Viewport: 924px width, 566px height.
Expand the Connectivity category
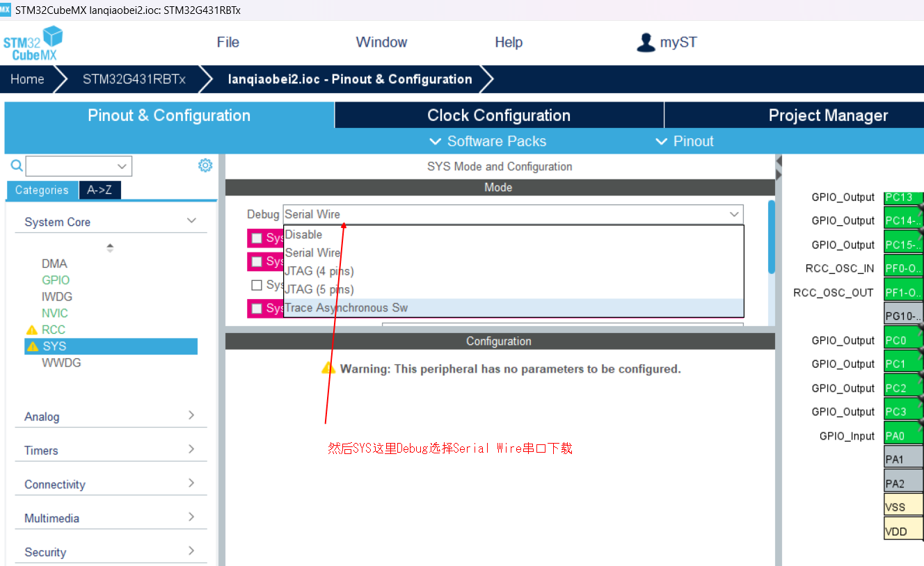[x=111, y=485]
